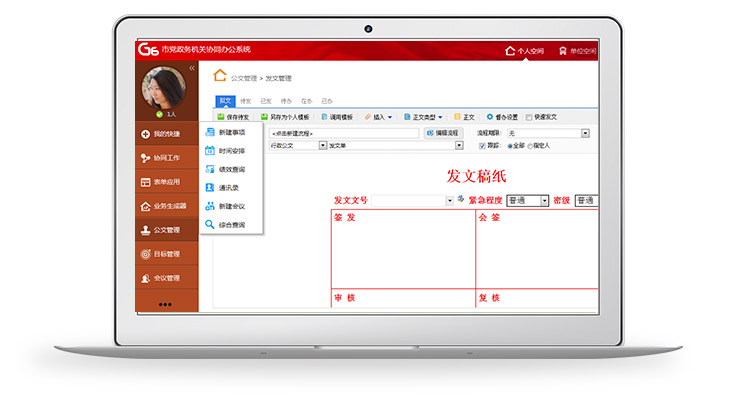Open 新建事项 from the quick menu
The height and width of the screenshot is (414, 750).
pos(231,132)
